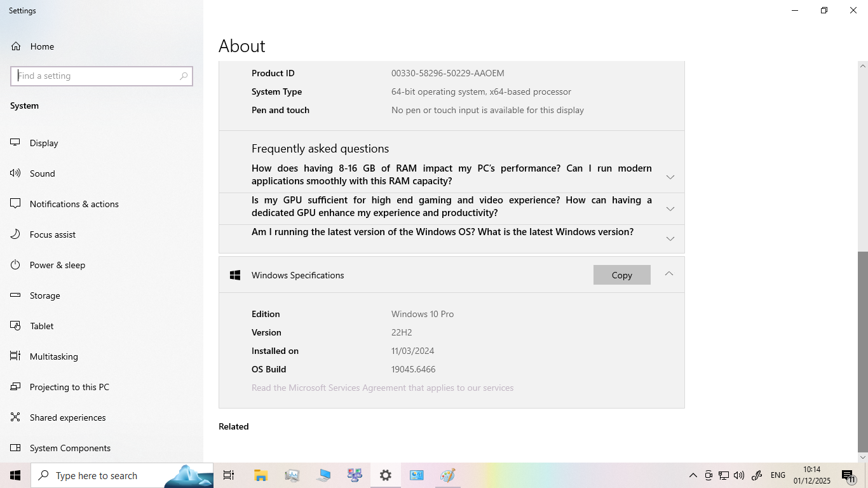The width and height of the screenshot is (868, 488).
Task: Click the Multitasking icon in the sidebar
Action: [x=16, y=356]
